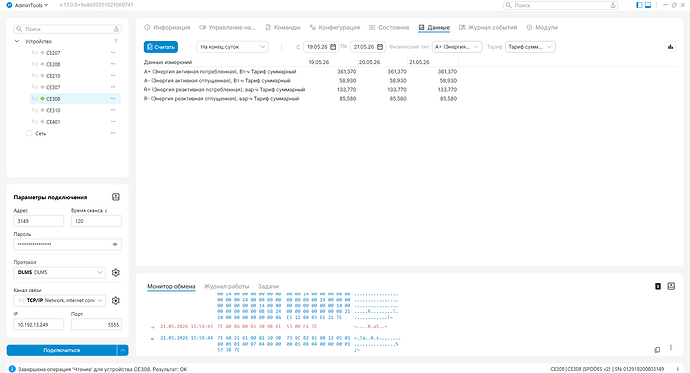Viewport: 690px width, 373px height.
Task: Toggle the left sidebar layout icon
Action: (x=639, y=5)
